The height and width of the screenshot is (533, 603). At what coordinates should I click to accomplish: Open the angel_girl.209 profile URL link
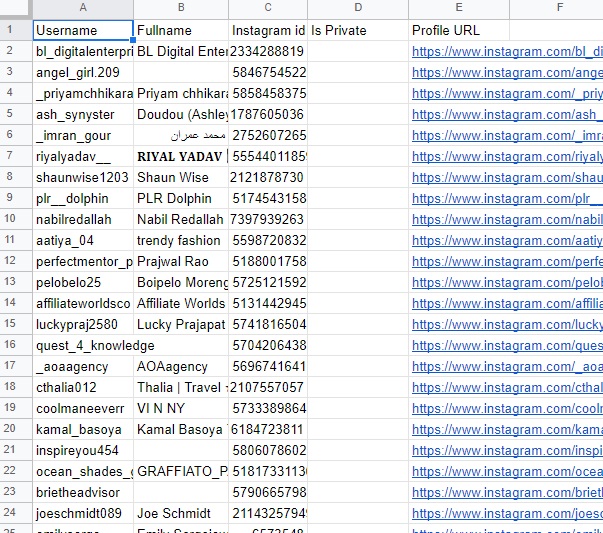(507, 72)
